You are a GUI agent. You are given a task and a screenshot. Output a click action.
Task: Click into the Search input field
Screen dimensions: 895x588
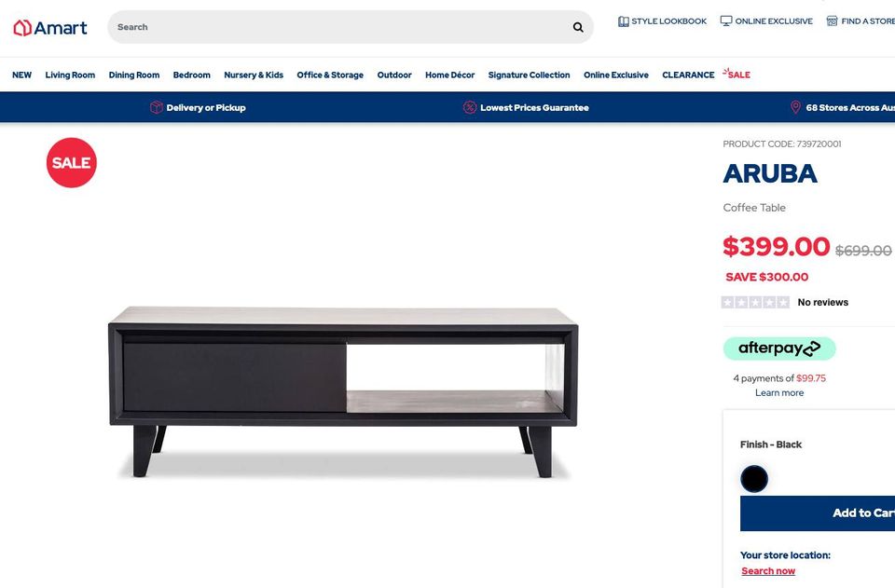tap(342, 27)
